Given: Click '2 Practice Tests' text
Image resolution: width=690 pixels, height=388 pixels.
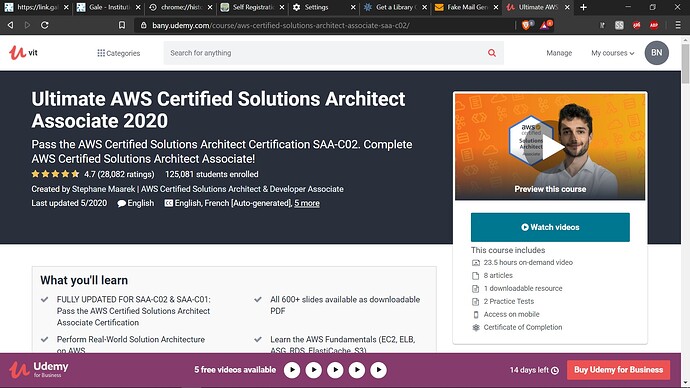Looking at the screenshot, I should click(x=509, y=301).
